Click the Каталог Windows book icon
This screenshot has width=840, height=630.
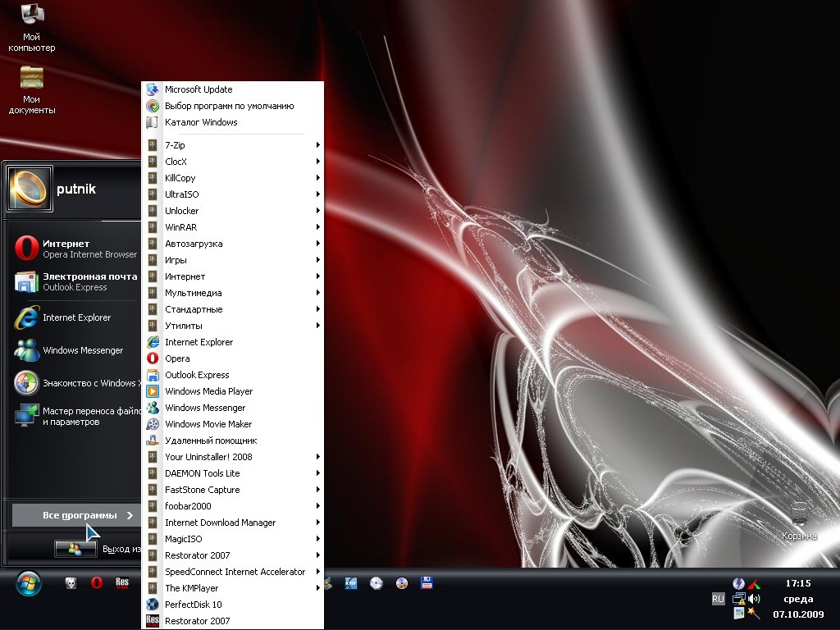point(153,122)
